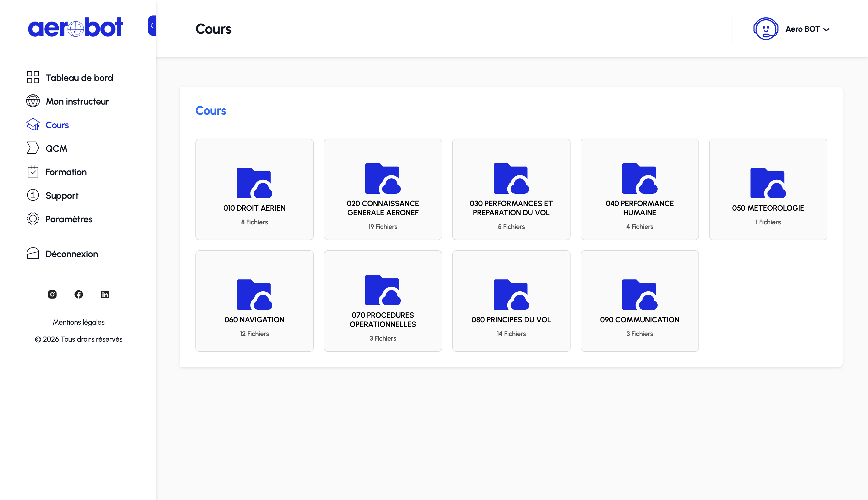Image resolution: width=868 pixels, height=500 pixels.
Task: Click the Mon instructeur globe icon
Action: pos(33,101)
